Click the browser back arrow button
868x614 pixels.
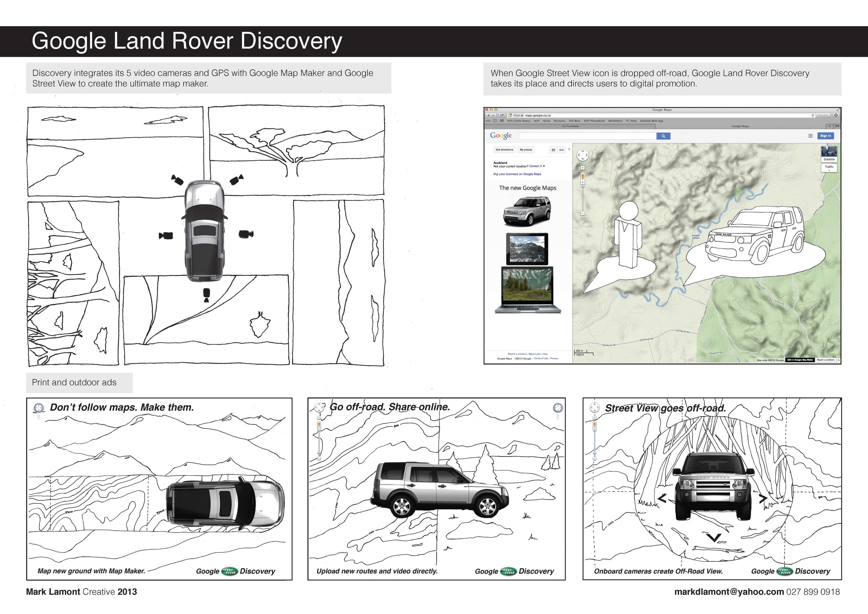(489, 115)
